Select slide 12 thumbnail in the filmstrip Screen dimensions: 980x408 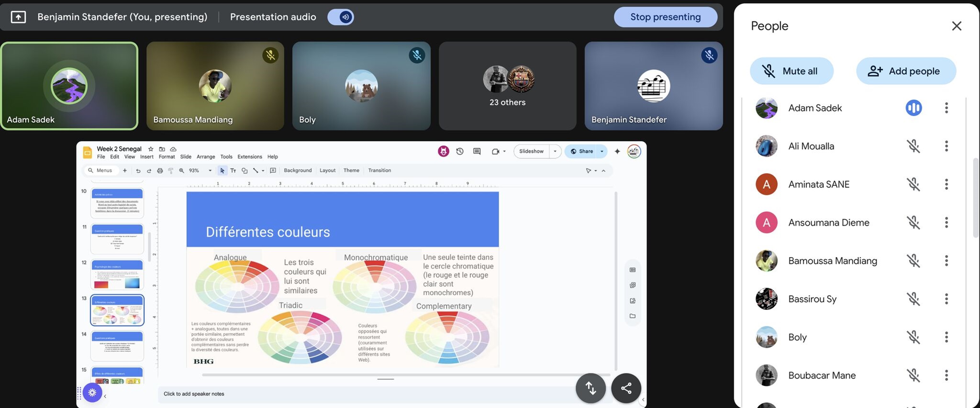click(117, 274)
